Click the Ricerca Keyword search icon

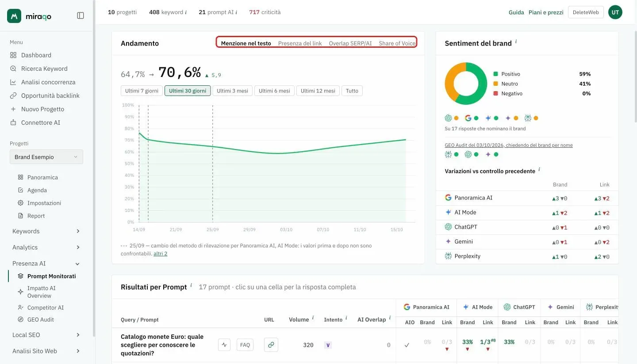point(13,69)
